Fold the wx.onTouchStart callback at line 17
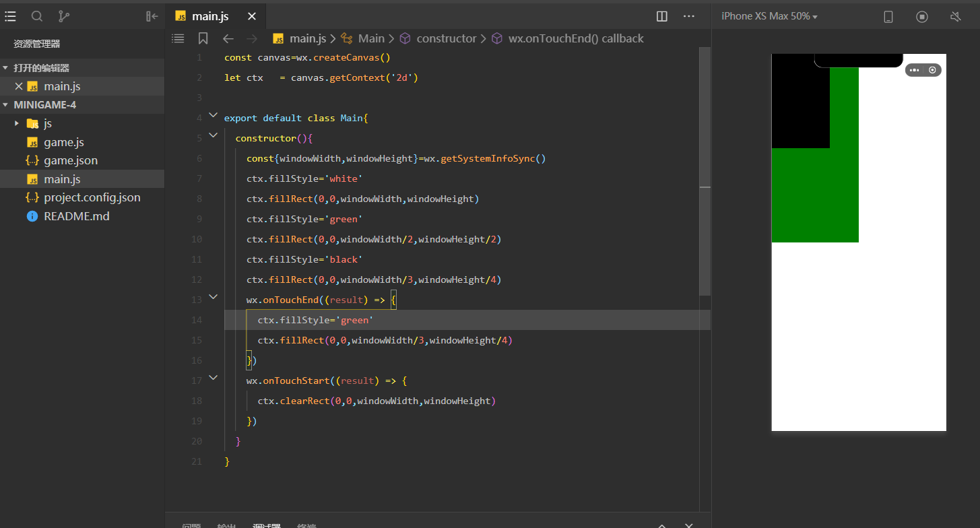Screen dimensions: 980x528 214,378
